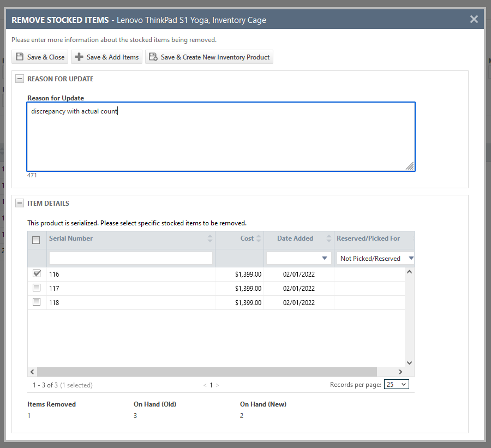Click the table scroll down arrow
The width and height of the screenshot is (491, 448).
(409, 363)
